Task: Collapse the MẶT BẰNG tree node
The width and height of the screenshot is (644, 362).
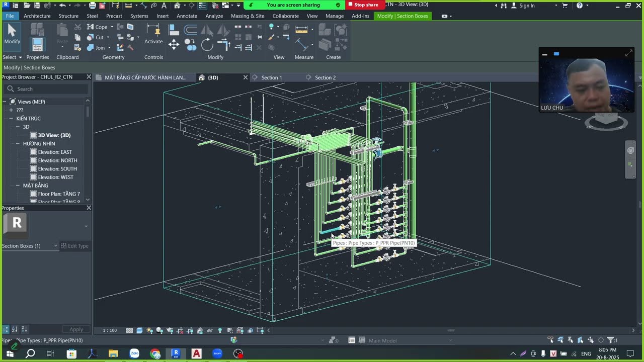Action: [x=18, y=186]
